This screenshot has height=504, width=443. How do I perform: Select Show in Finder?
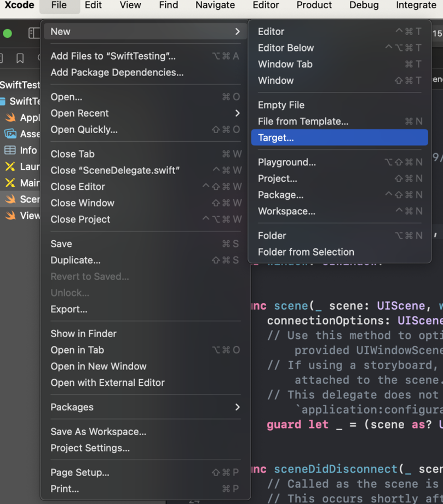(x=146, y=334)
